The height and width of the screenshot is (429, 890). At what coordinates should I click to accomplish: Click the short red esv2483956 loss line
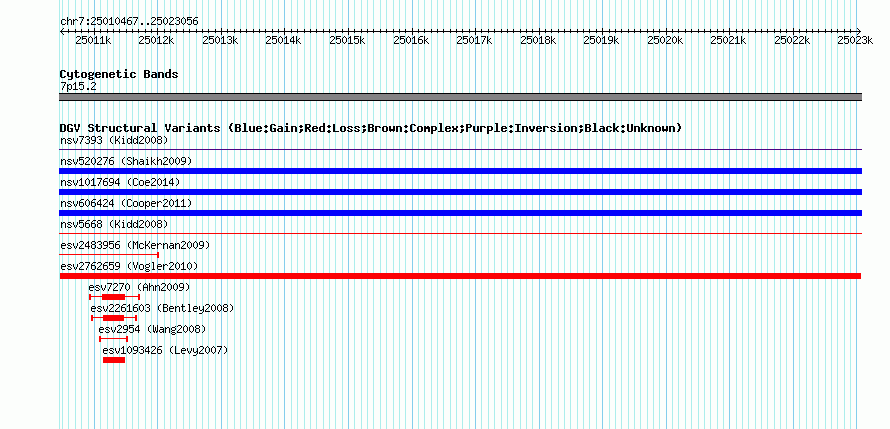(109, 255)
